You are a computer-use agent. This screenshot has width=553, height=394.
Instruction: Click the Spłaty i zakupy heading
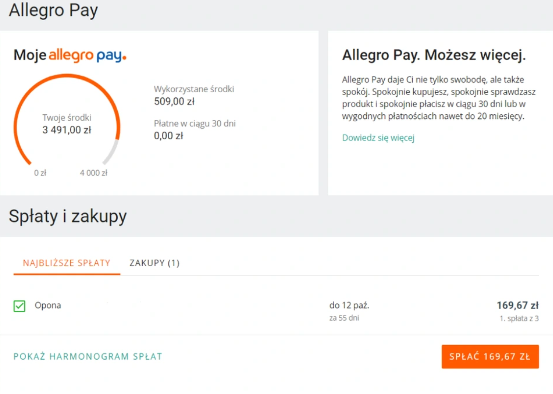pos(68,216)
